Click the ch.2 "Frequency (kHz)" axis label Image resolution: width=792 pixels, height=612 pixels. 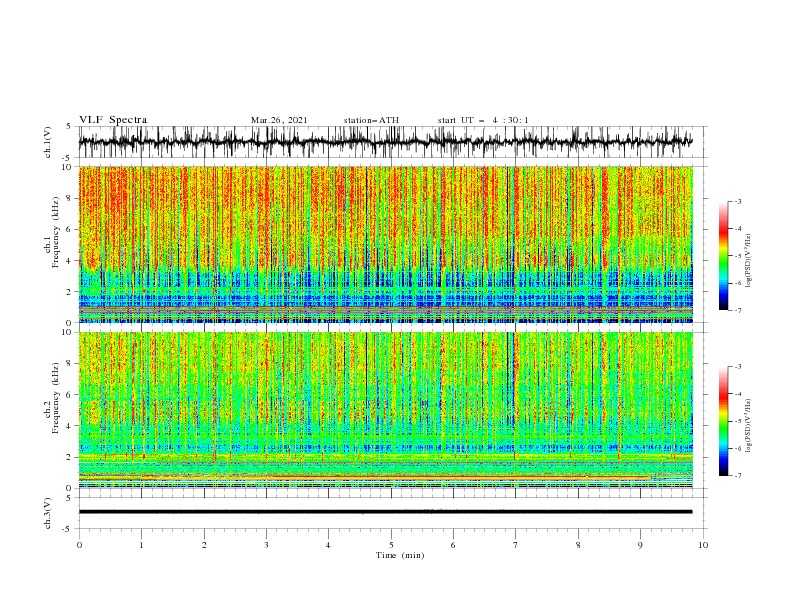(56, 397)
